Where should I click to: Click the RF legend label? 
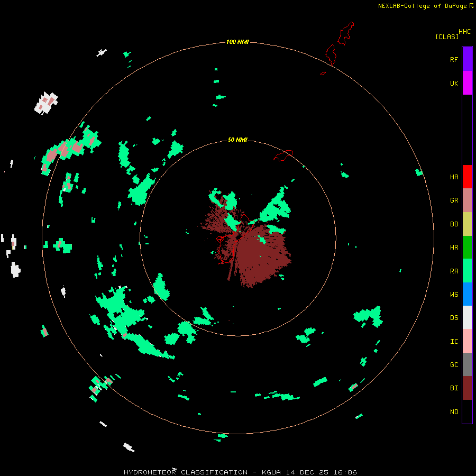pos(454,59)
